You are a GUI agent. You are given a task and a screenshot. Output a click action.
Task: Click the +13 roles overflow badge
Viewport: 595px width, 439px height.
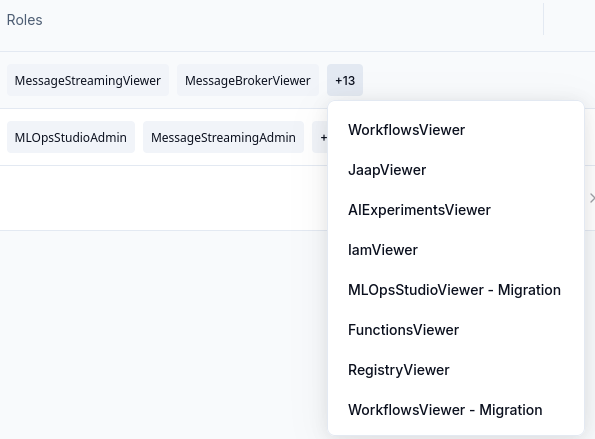click(x=345, y=80)
